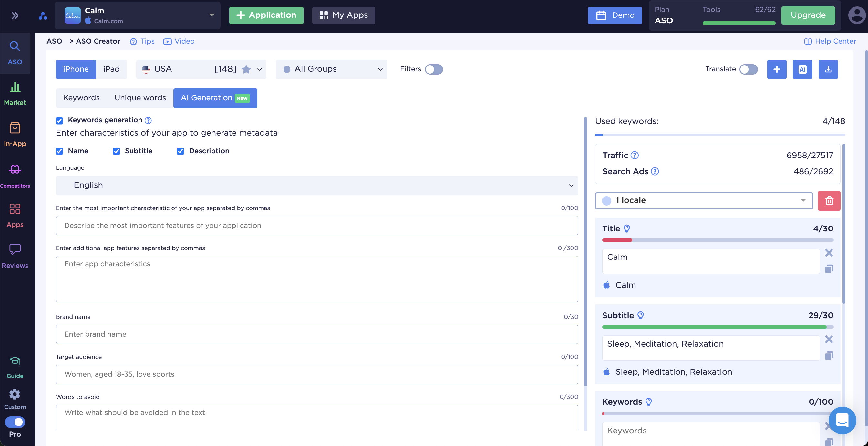Clear the Subtitle field with the X icon
The image size is (868, 446).
[829, 339]
